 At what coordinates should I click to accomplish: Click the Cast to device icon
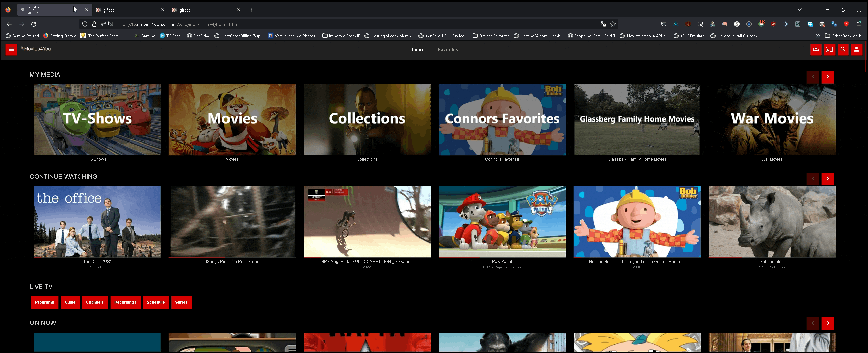[829, 50]
